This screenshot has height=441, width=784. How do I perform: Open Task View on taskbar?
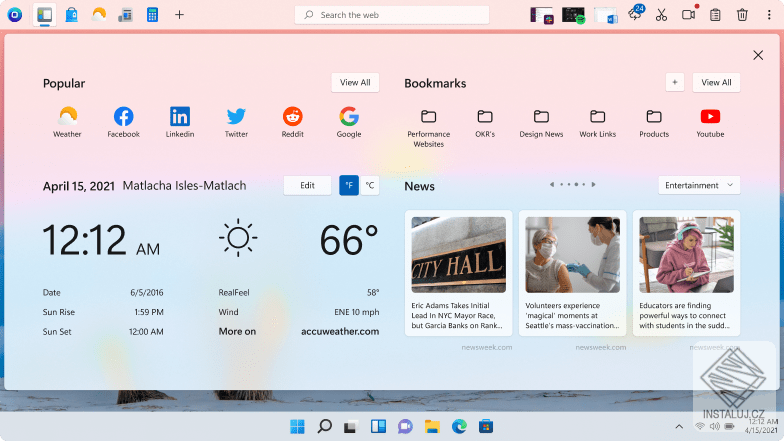(351, 427)
